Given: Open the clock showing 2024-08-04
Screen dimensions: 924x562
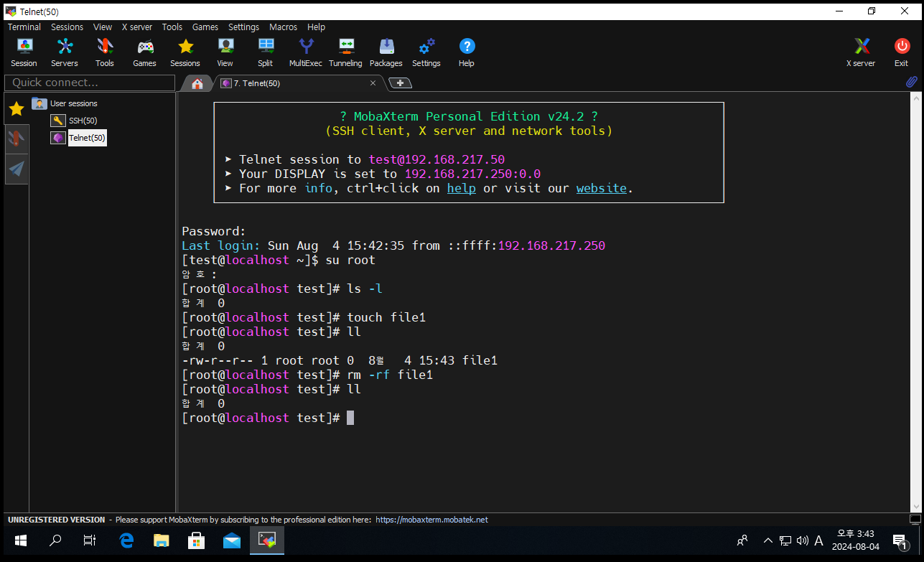Looking at the screenshot, I should [855, 540].
